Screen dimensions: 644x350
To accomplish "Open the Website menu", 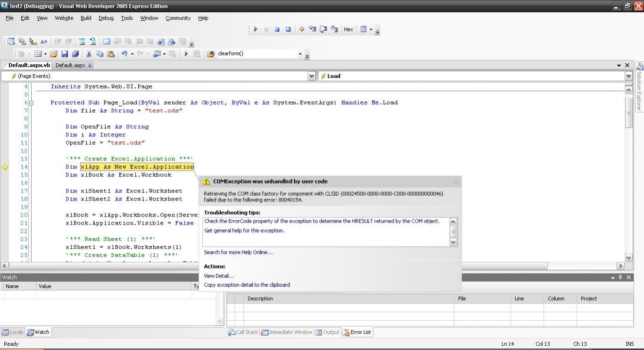I will pyautogui.click(x=64, y=18).
